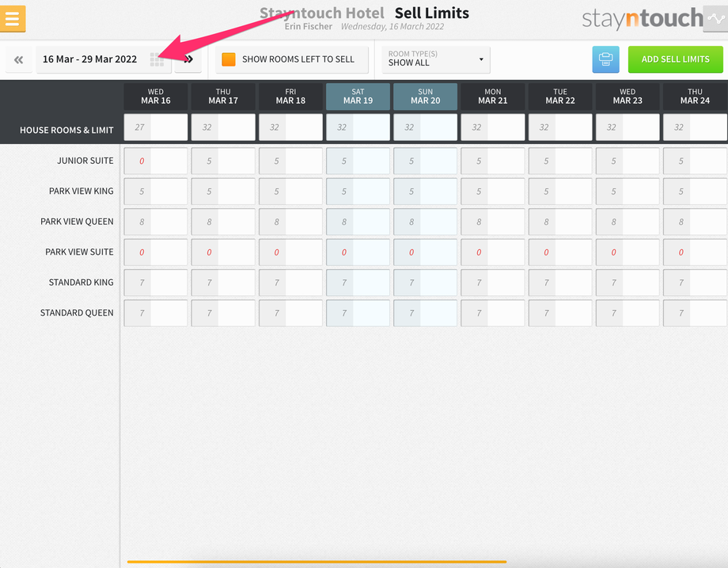728x568 pixels.
Task: Click Junior Suite limit cell for Mar 16
Action: click(x=156, y=161)
